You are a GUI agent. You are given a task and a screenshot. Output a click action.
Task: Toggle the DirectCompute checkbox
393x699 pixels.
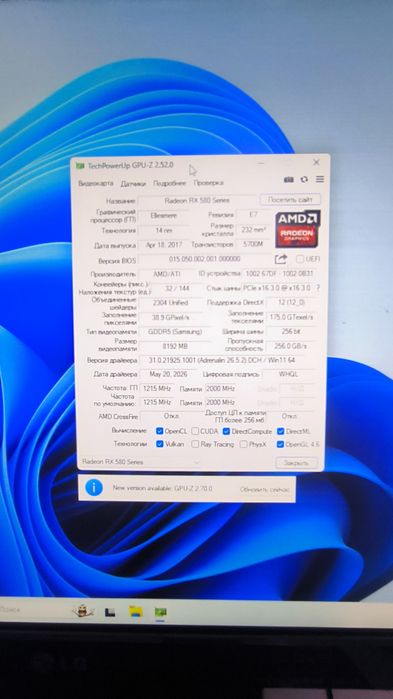226,431
